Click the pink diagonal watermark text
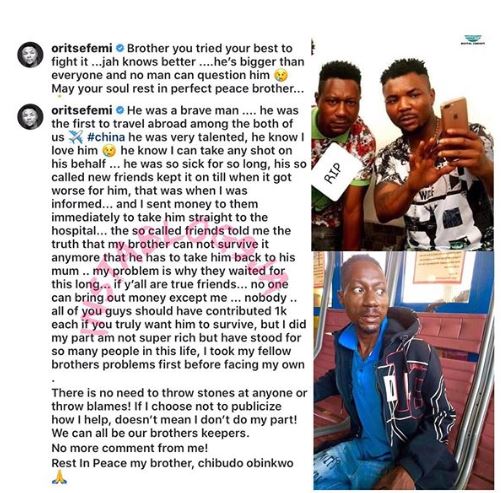 pos(187,273)
